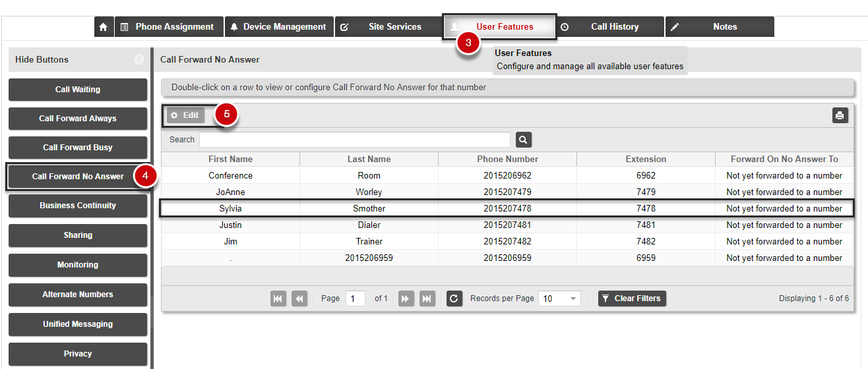Advance to the next page of records
Screen dimensions: 868x369
[x=406, y=298]
